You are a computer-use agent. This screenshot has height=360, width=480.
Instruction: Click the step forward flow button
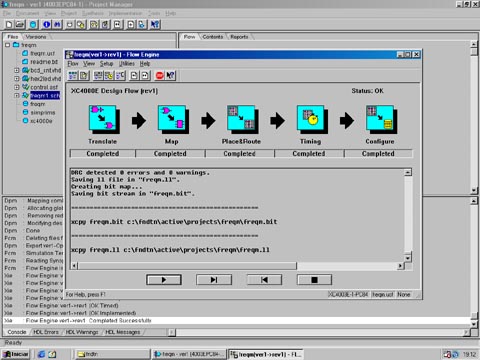click(x=214, y=280)
